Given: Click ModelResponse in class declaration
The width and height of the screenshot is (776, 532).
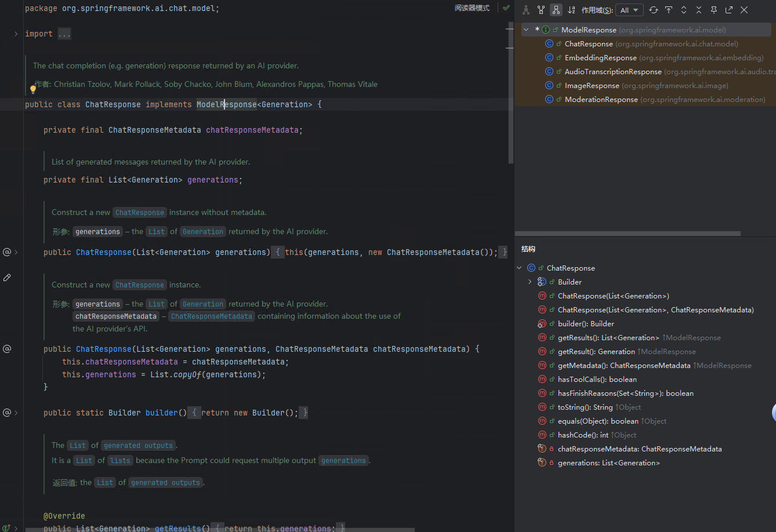Looking at the screenshot, I should (227, 104).
